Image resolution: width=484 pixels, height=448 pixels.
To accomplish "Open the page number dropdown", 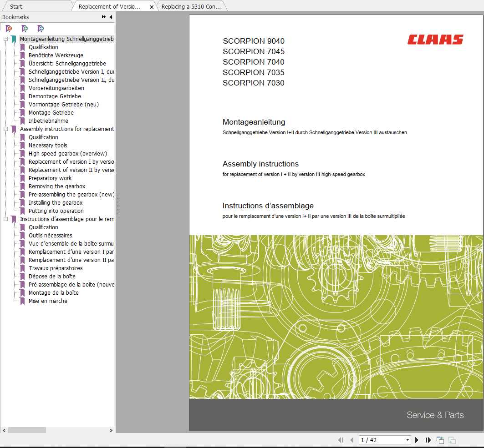I will tap(408, 440).
